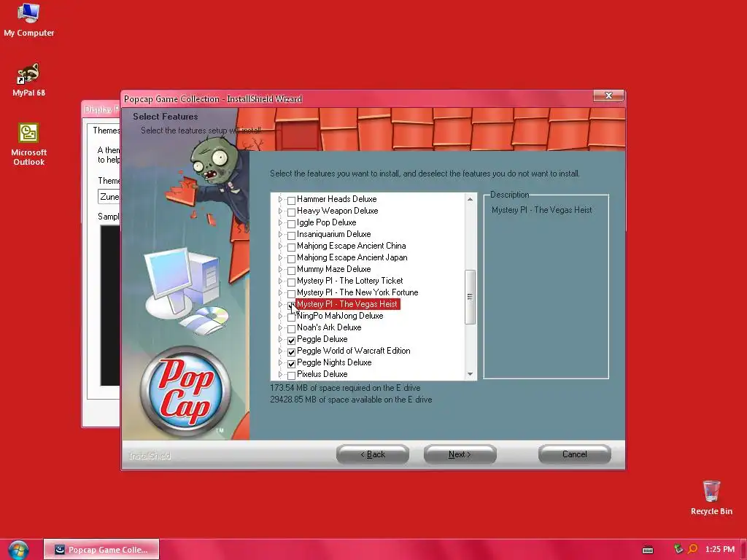Open the Themes tab in Display window
The width and height of the screenshot is (747, 560).
point(105,131)
